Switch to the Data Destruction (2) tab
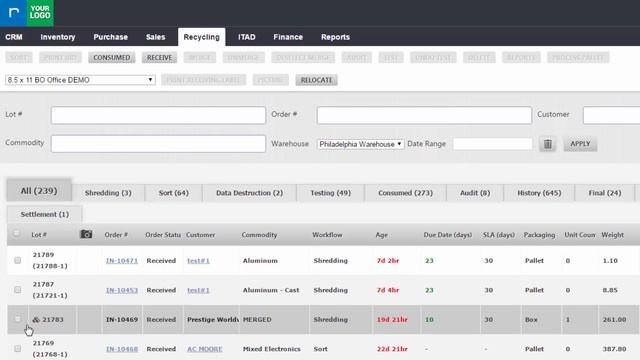The image size is (640, 360). pos(249,193)
